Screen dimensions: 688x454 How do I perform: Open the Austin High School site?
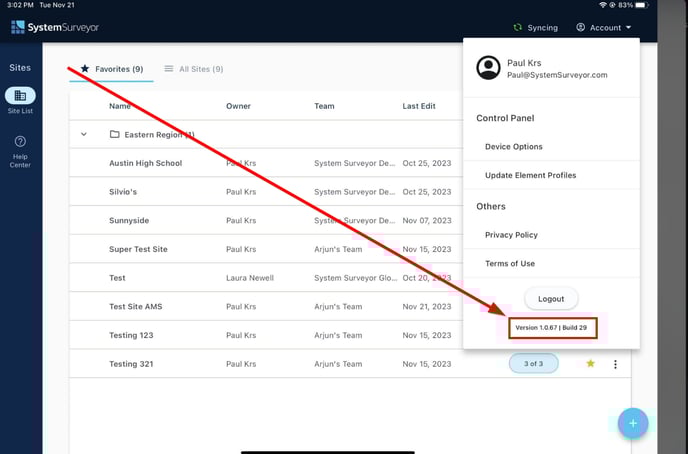146,163
